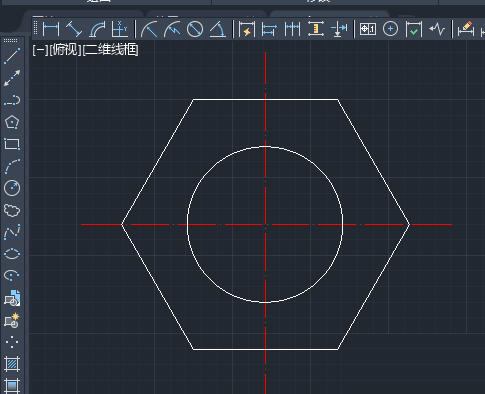Select the Ordinate dimension tool
Image resolution: width=485 pixels, height=394 pixels.
pos(119,29)
